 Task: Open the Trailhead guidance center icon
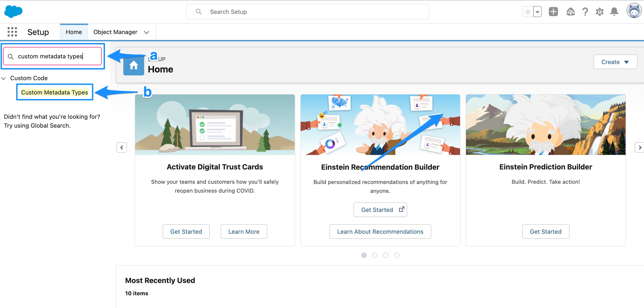570,12
